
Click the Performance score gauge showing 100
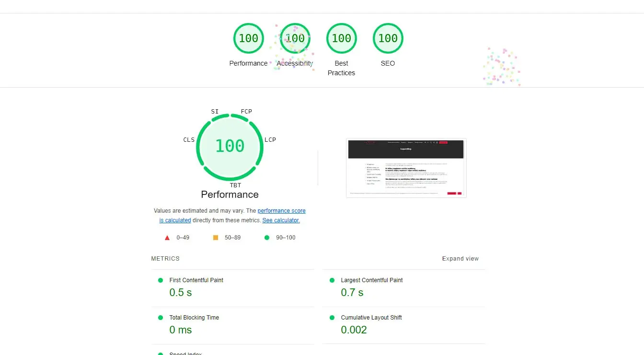pyautogui.click(x=248, y=38)
